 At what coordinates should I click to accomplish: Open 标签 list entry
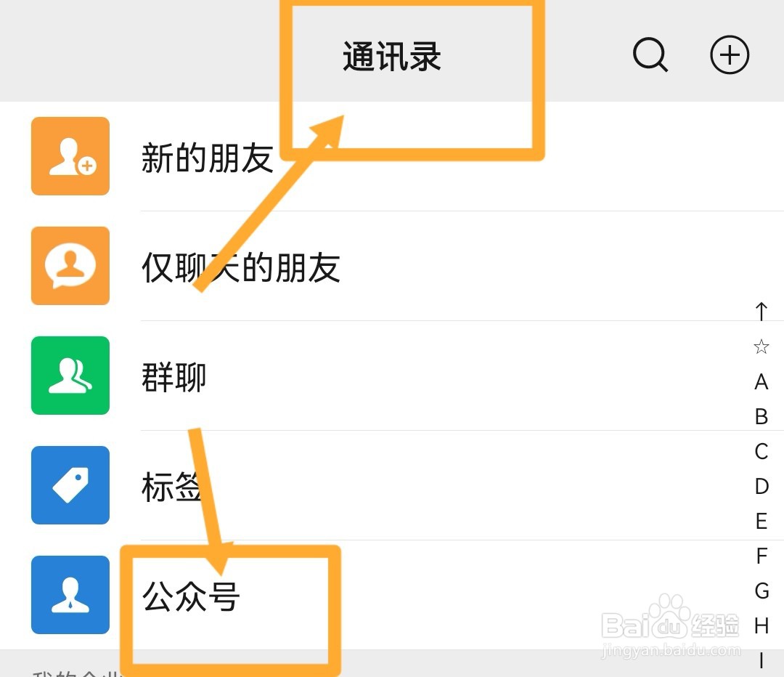392,485
